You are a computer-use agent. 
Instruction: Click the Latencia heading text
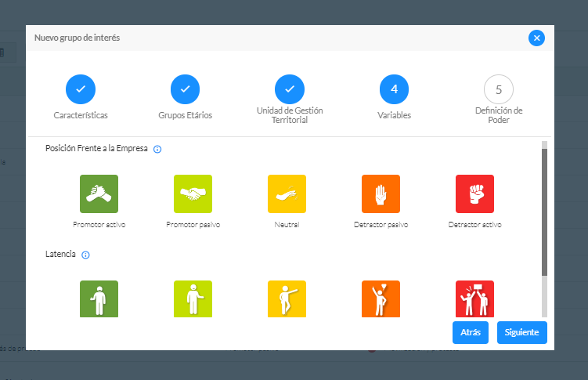[60, 255]
